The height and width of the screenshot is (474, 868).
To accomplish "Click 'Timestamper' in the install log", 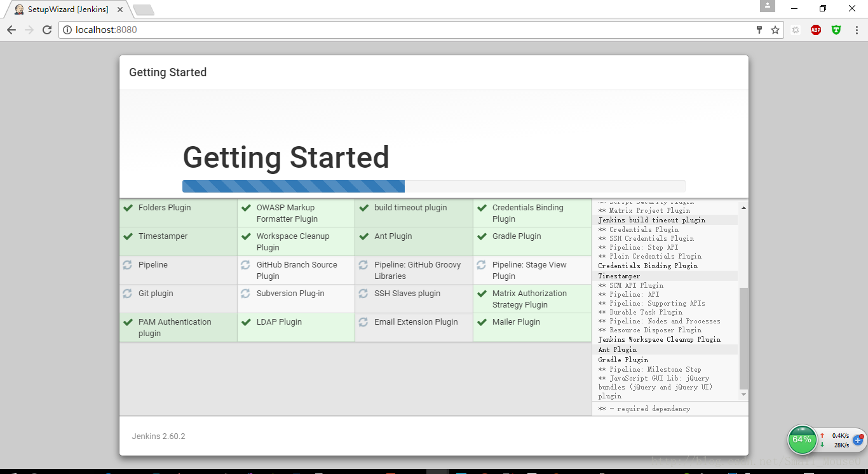I will coord(620,276).
